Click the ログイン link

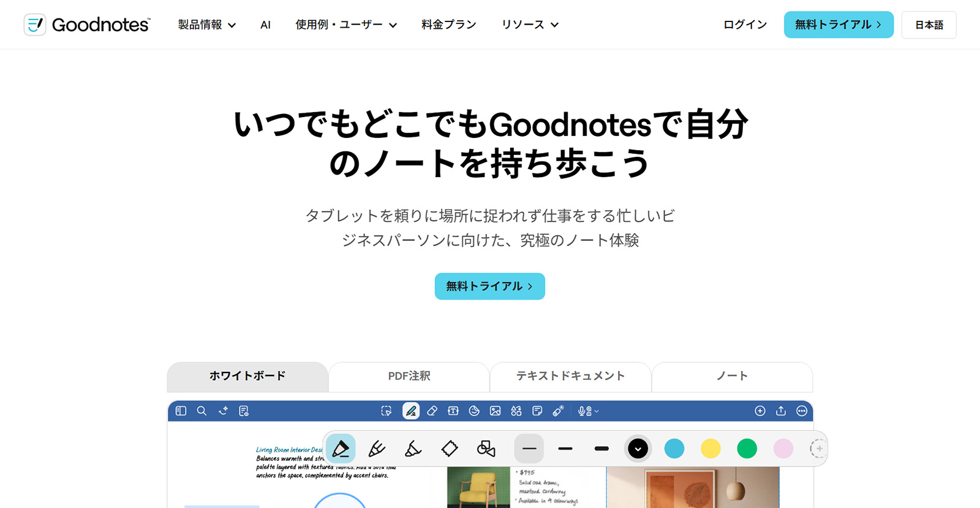[745, 25]
